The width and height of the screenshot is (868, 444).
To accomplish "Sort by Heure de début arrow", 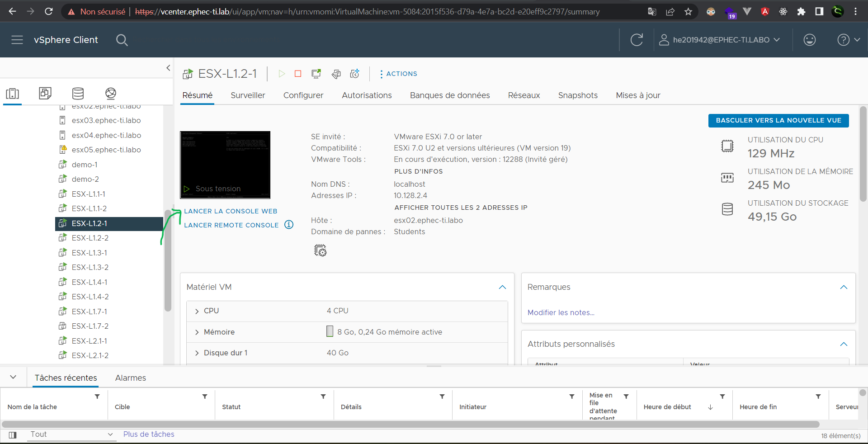I will coord(710,407).
